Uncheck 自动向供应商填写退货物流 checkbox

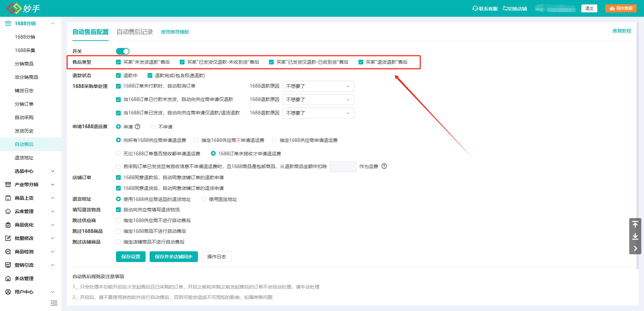tap(118, 210)
